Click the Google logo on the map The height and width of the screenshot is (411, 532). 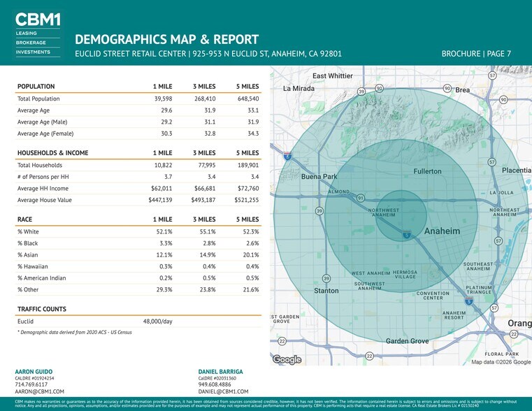287,359
